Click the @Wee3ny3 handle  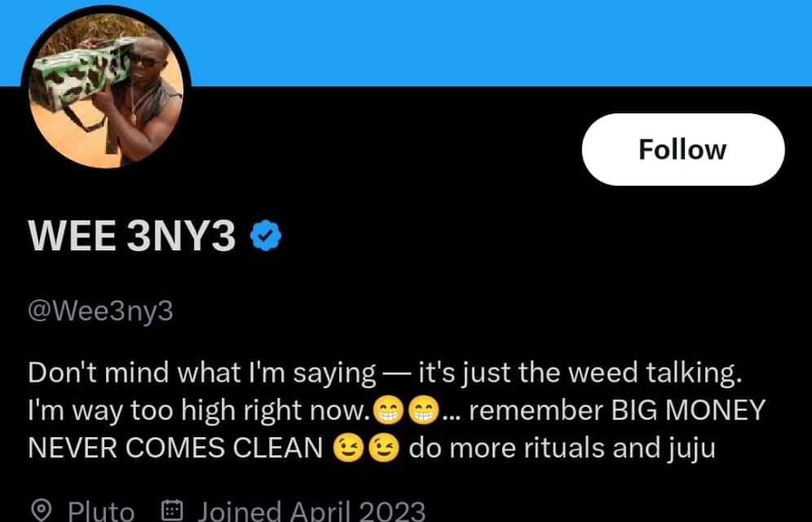(100, 311)
